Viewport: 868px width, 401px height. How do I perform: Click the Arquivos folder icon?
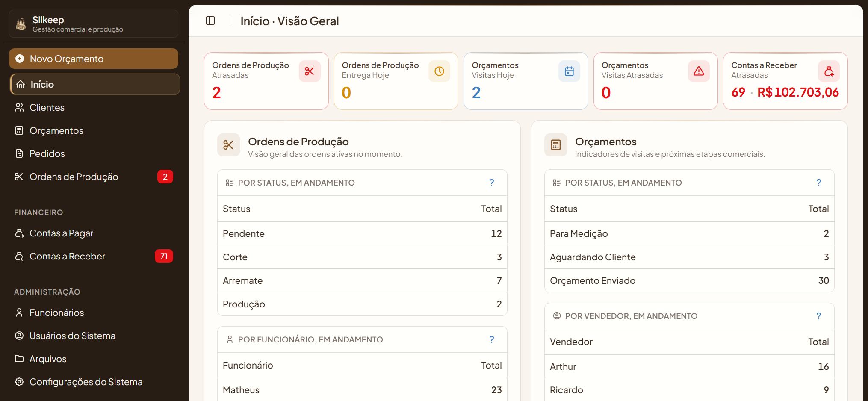point(19,359)
